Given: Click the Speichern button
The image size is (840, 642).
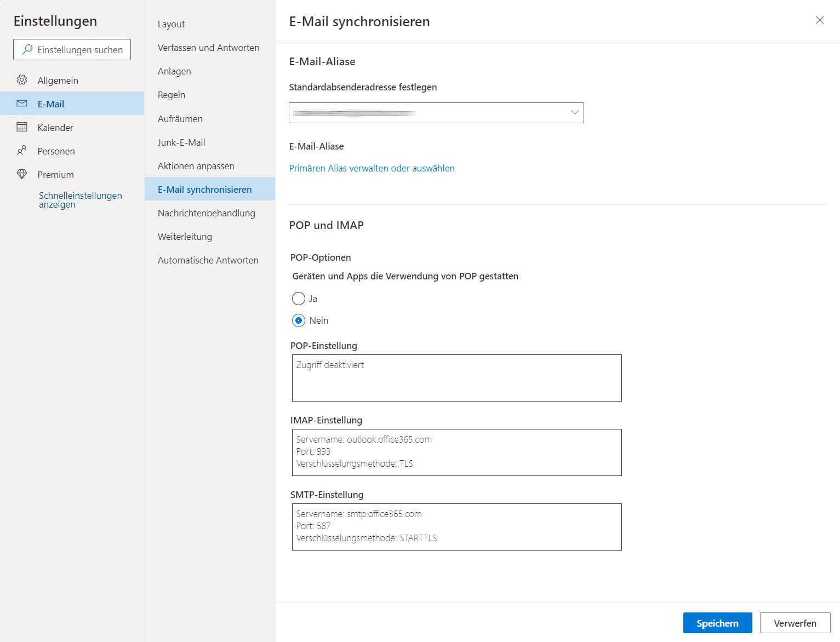Looking at the screenshot, I should pos(717,623).
